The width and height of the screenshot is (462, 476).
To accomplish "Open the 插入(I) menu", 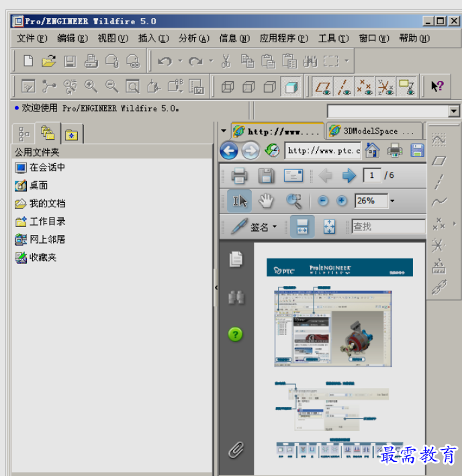I will (153, 38).
